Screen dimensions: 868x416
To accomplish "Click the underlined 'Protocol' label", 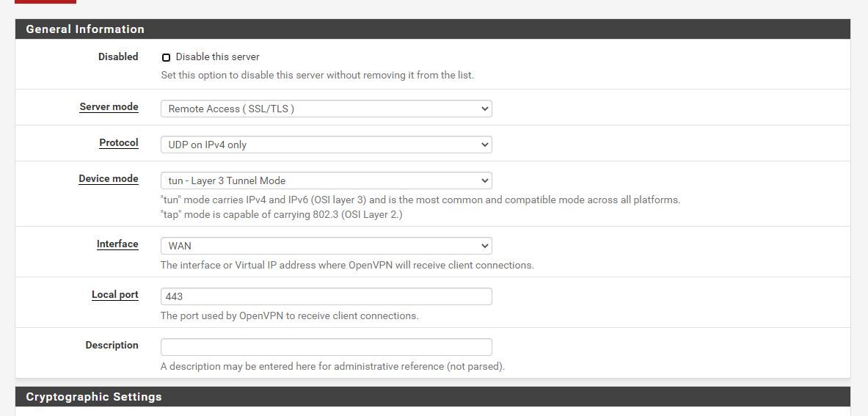I will point(119,143).
